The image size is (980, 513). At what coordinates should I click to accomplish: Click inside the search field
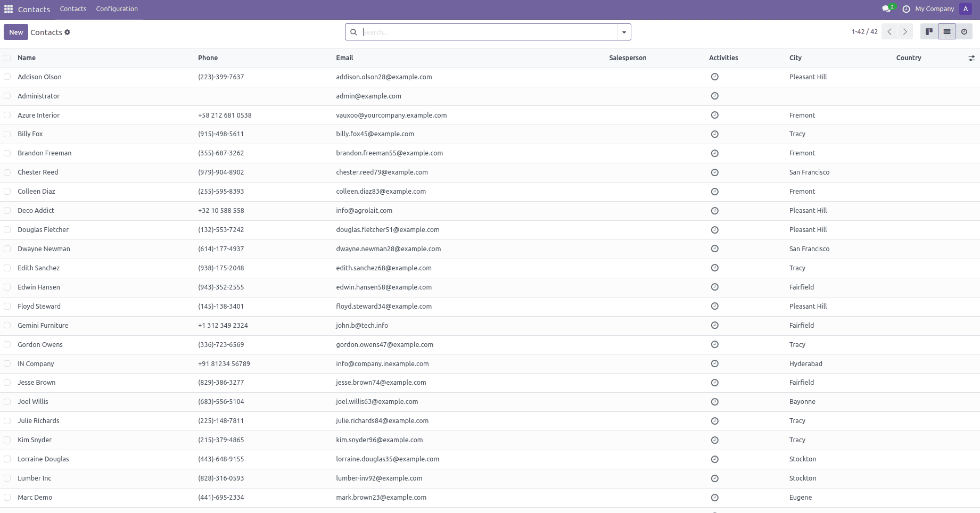pos(479,32)
